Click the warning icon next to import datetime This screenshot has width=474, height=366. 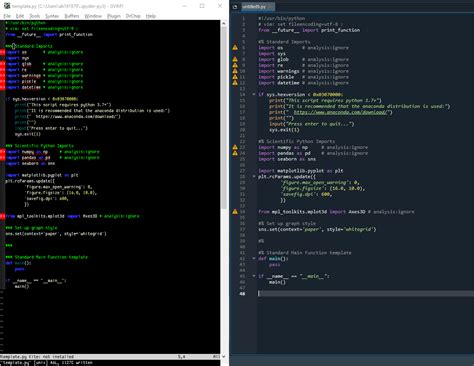tap(235, 83)
